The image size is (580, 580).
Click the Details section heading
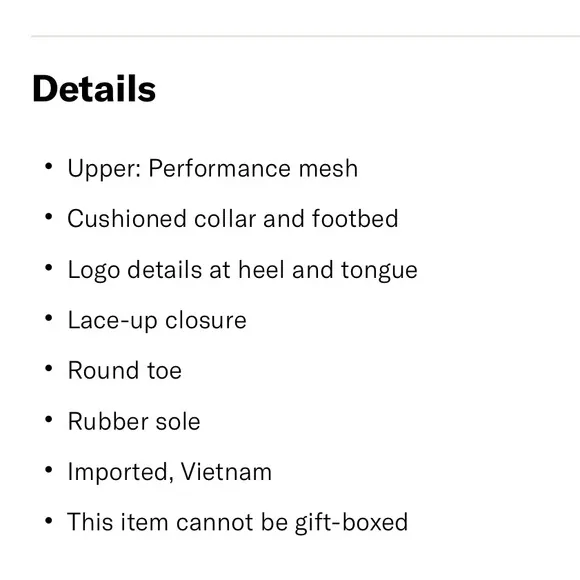[94, 88]
